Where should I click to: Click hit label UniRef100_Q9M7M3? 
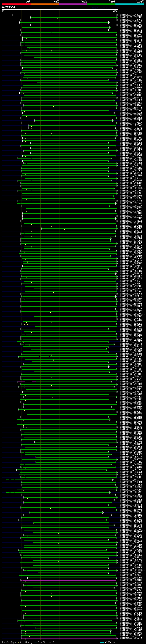point(131,331)
